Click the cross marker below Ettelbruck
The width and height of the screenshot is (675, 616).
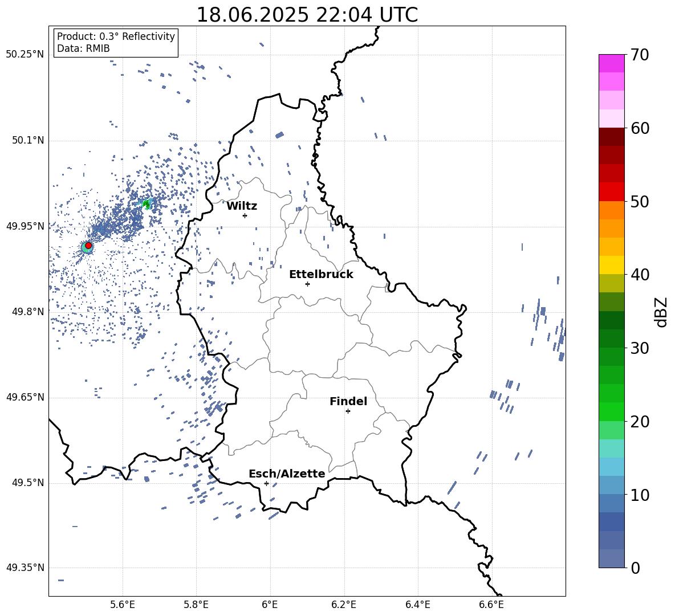pyautogui.click(x=307, y=284)
